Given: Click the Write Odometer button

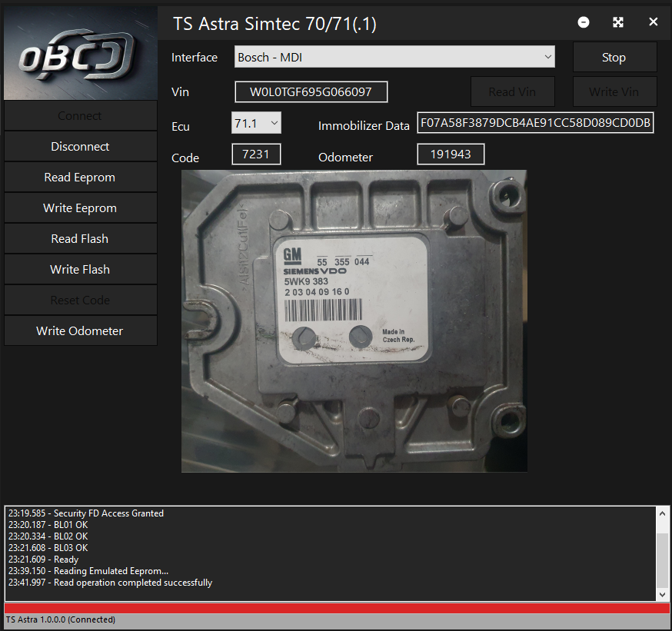Looking at the screenshot, I should click(x=81, y=330).
